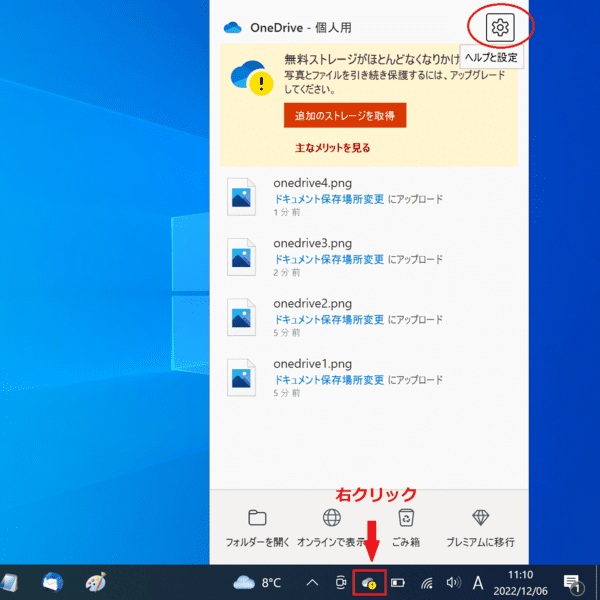Click the battery status tray icon
600x600 pixels.
tap(398, 583)
